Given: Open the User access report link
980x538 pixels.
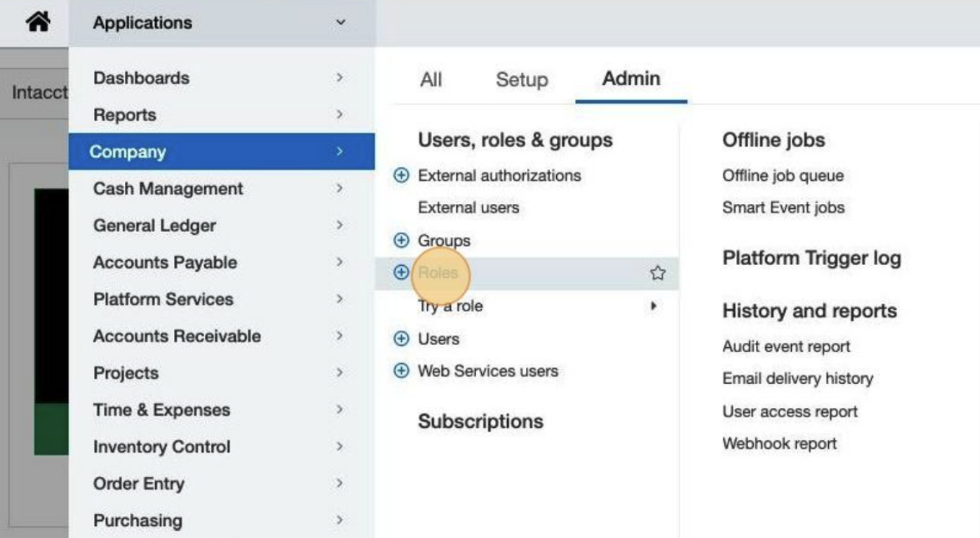Looking at the screenshot, I should pos(790,412).
